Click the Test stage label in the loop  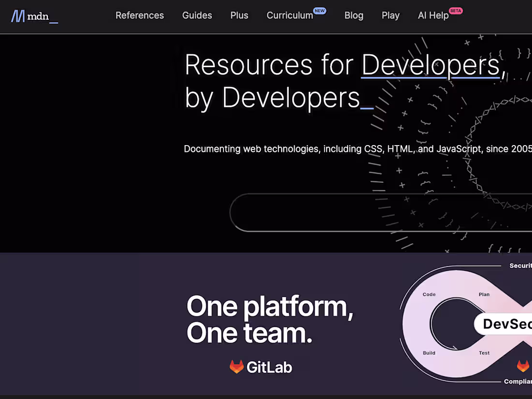[x=484, y=353]
